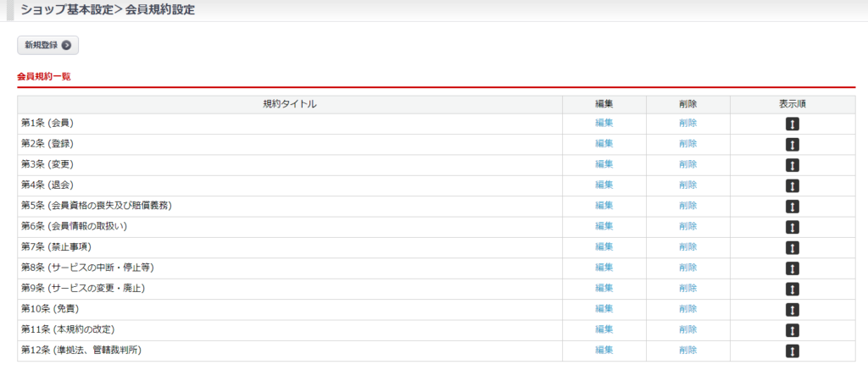Click the sort order icon for 第6条 row
This screenshot has height=370, width=868.
pyautogui.click(x=793, y=227)
